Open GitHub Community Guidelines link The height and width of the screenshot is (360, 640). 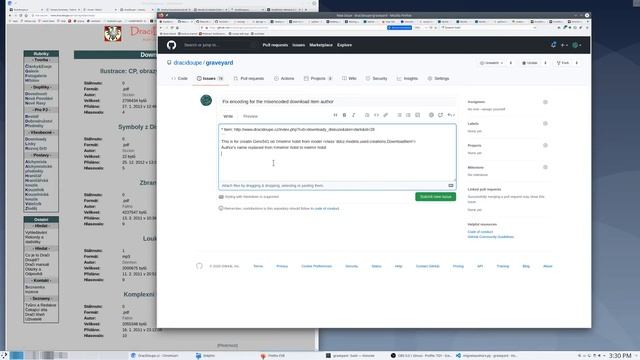pos(491,237)
